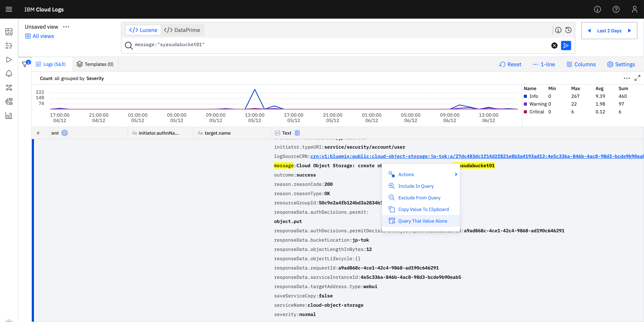The image size is (644, 322).
Task: Click the Reset button
Action: tap(510, 64)
